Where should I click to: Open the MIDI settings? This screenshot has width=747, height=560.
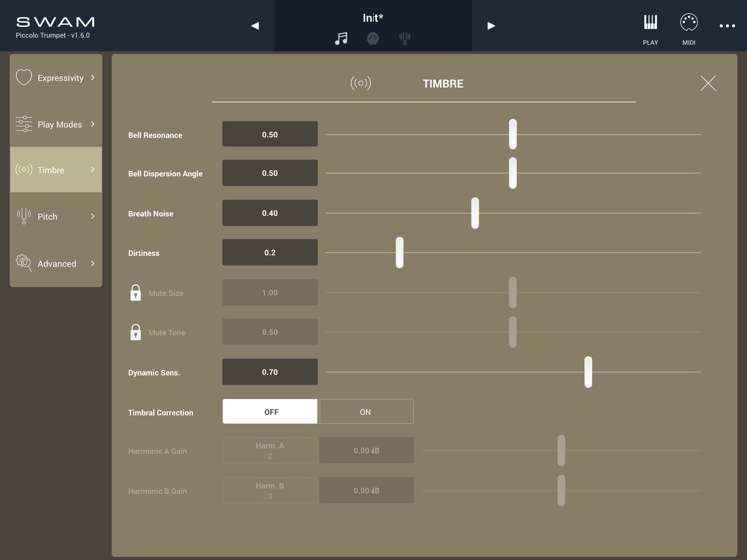click(x=689, y=30)
